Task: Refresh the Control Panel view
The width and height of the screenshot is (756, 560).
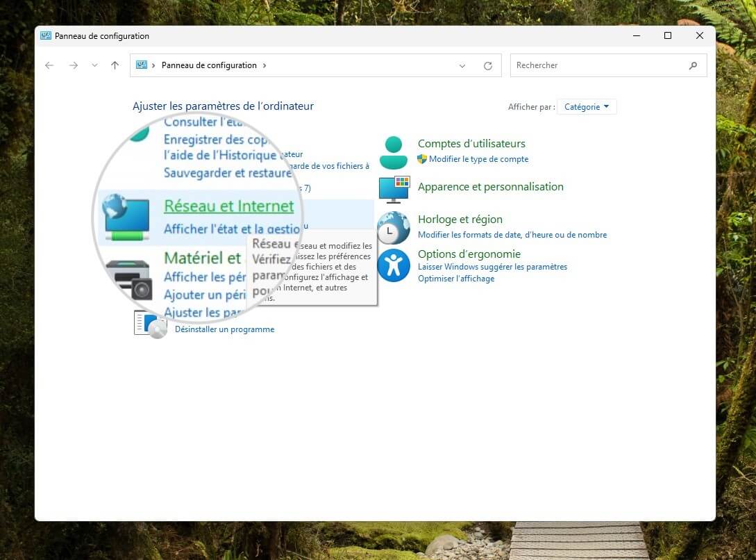Action: pos(488,65)
